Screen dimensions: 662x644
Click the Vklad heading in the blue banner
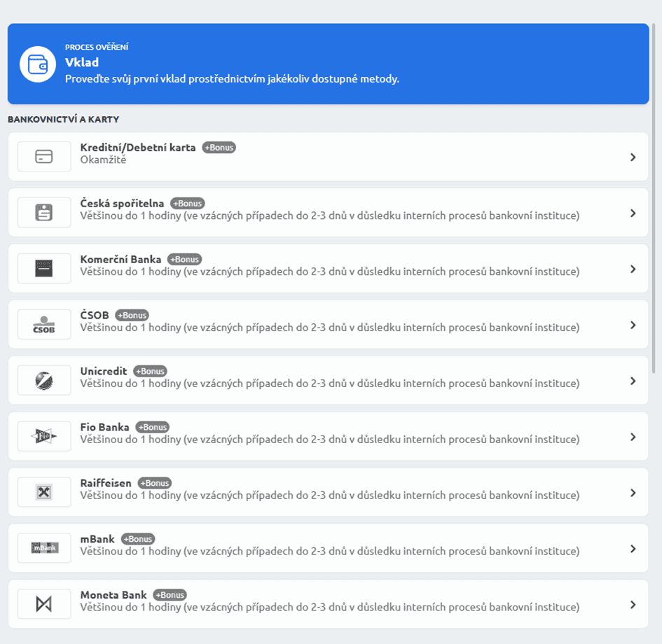(82, 62)
